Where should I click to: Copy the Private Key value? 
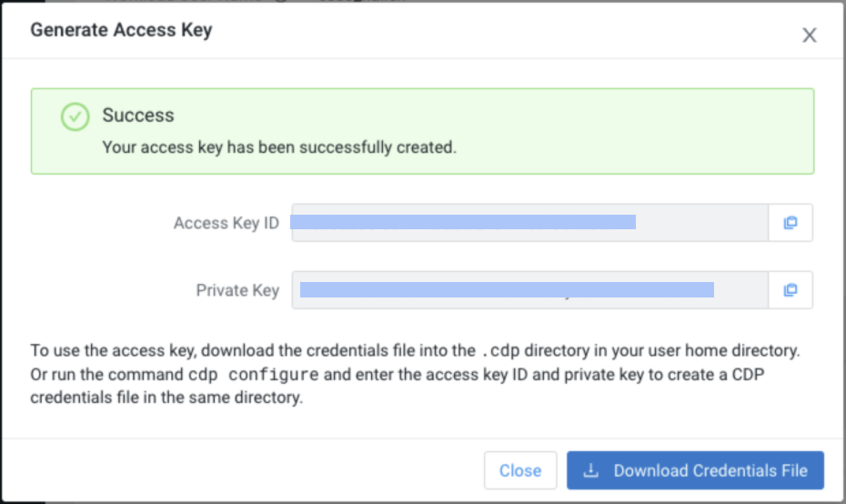(x=790, y=290)
